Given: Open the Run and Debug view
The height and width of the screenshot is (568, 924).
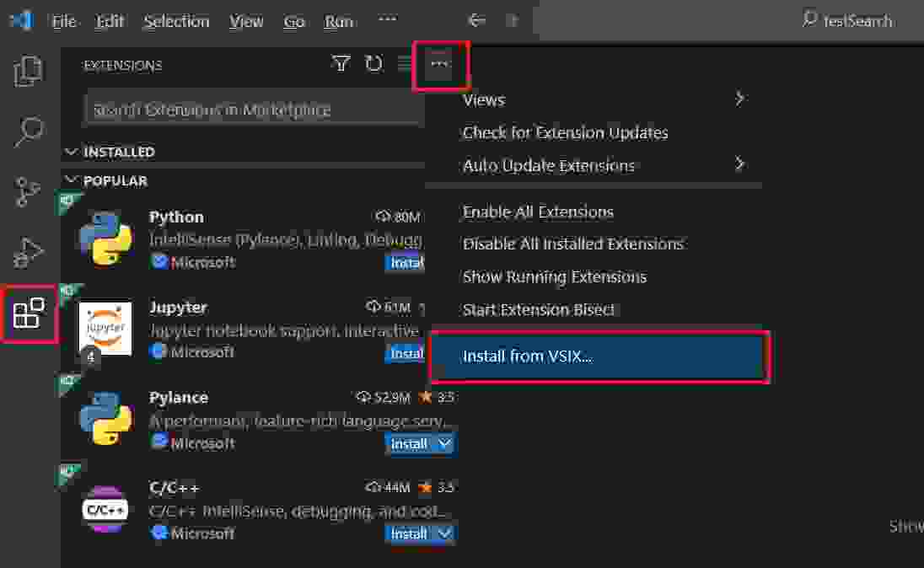Looking at the screenshot, I should [x=28, y=252].
